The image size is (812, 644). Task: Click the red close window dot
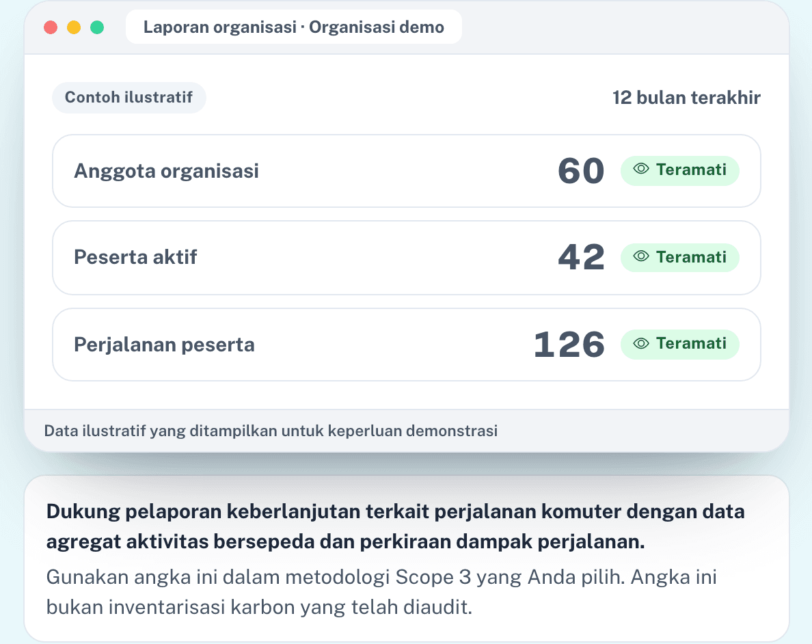coord(51,27)
